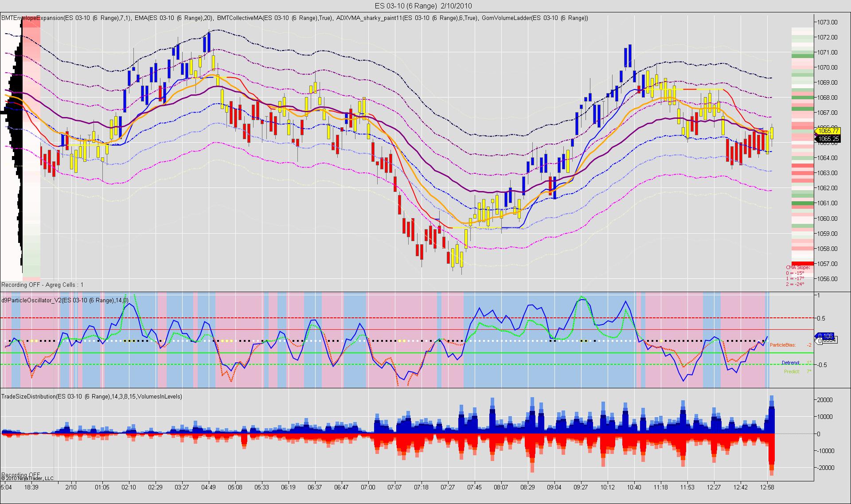Click the 1073.00 price axis label
The width and height of the screenshot is (851, 504).
[x=827, y=22]
